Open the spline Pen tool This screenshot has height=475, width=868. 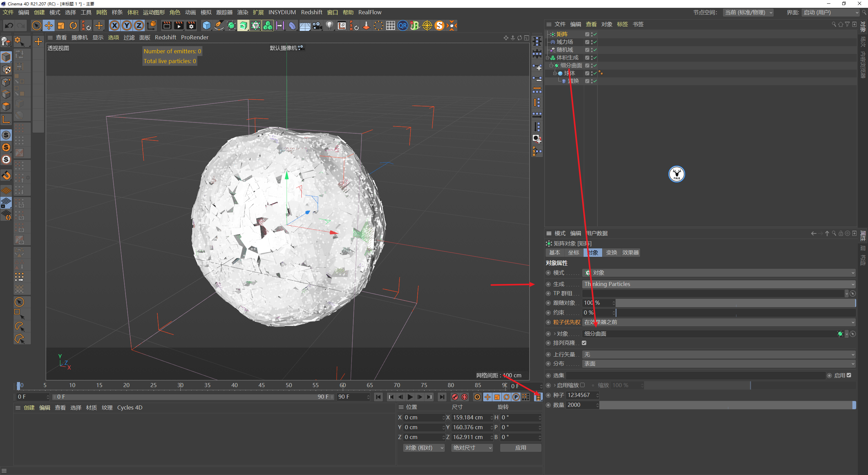point(219,25)
